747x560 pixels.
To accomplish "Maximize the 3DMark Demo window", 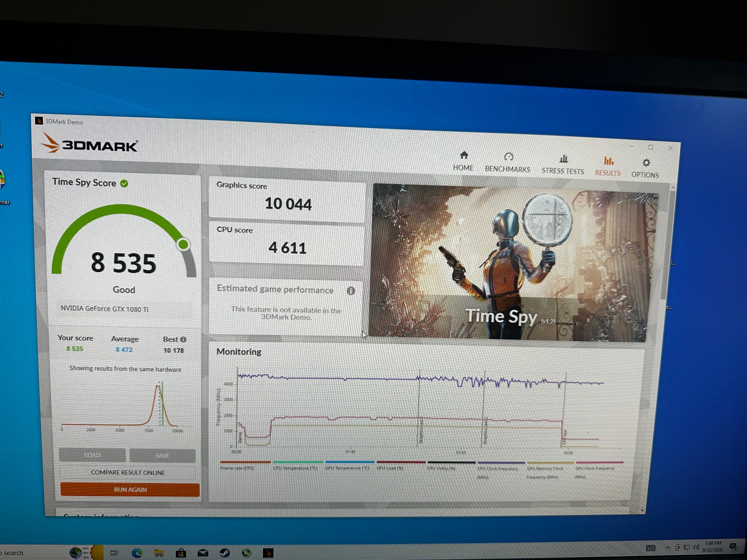I will tap(651, 147).
